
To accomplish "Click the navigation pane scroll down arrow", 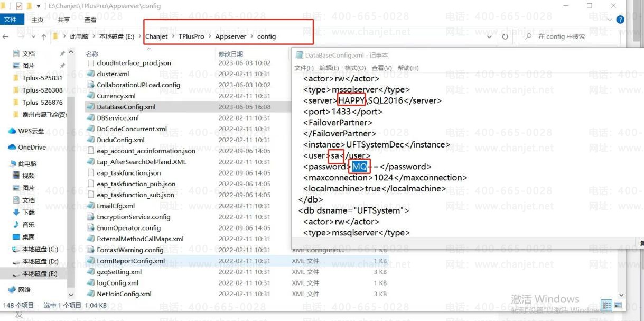I will (71, 295).
